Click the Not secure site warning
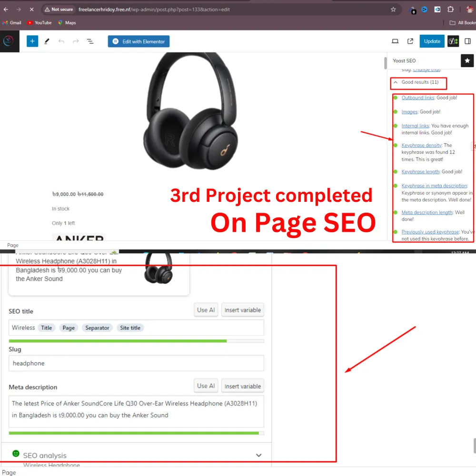 pos(59,10)
